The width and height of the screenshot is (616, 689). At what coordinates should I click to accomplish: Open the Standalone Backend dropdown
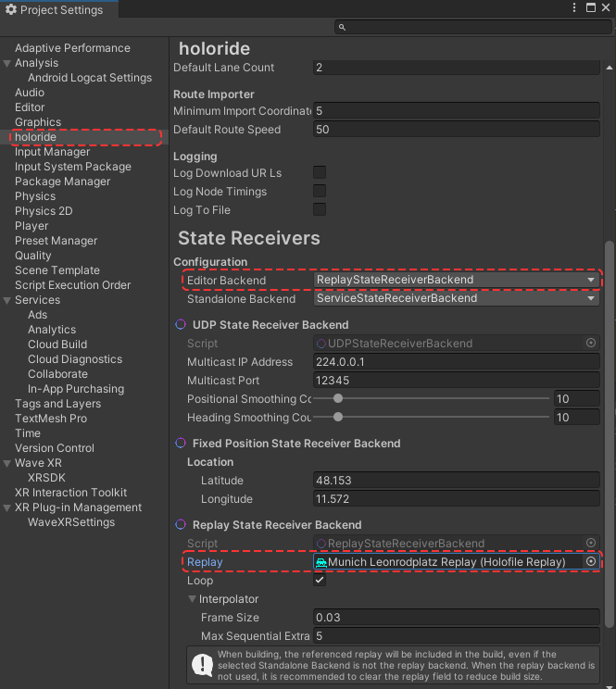pos(457,298)
